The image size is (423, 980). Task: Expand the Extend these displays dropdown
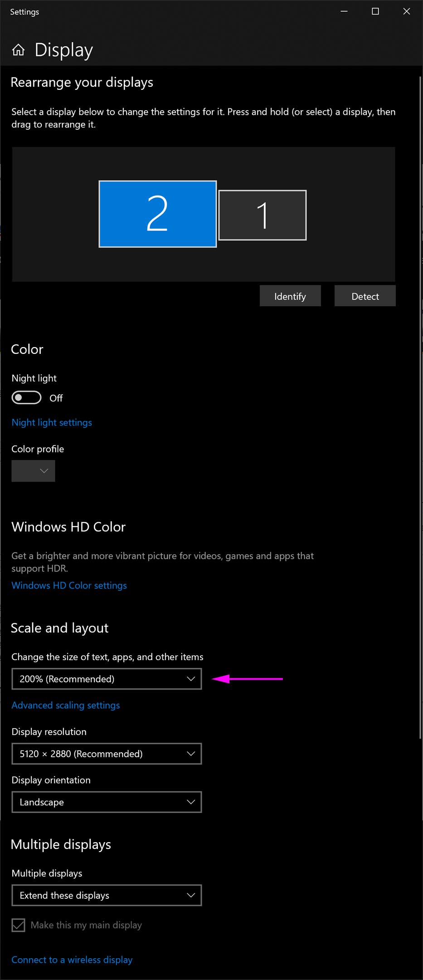click(x=107, y=895)
